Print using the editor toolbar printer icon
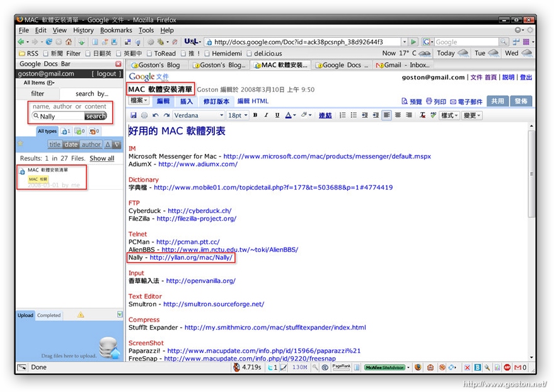Screen dimensions: 554x392 coord(144,115)
